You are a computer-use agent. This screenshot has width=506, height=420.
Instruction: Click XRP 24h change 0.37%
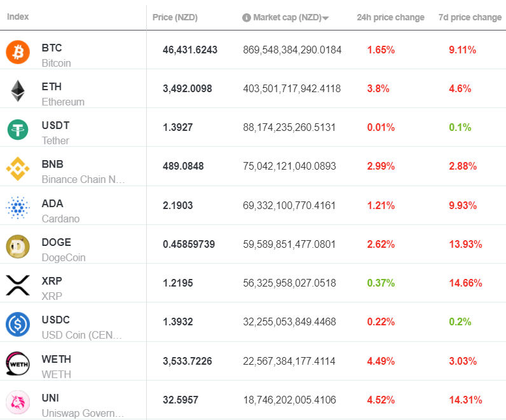(x=381, y=283)
